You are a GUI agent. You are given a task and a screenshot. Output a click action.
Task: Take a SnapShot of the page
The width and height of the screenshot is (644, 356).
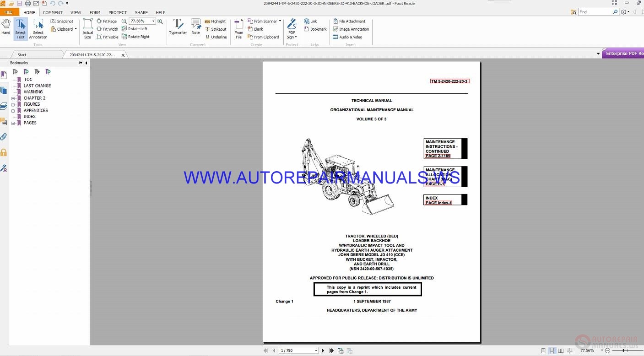[x=62, y=21]
